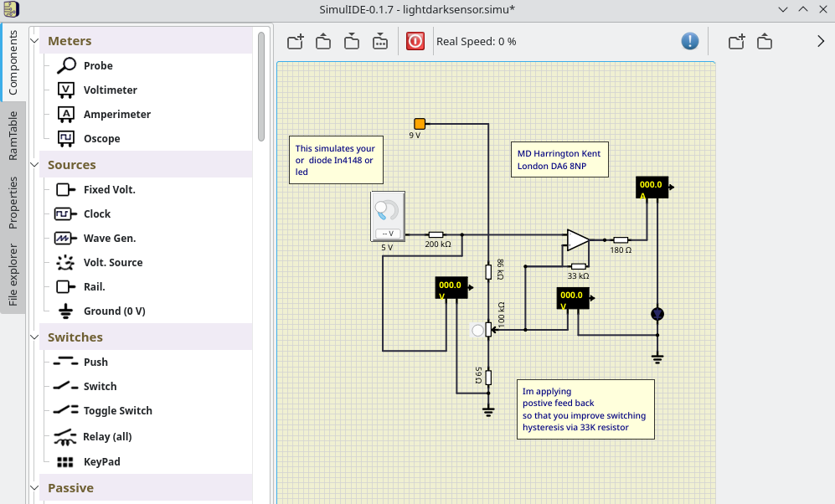Select the Probe component

(x=98, y=65)
